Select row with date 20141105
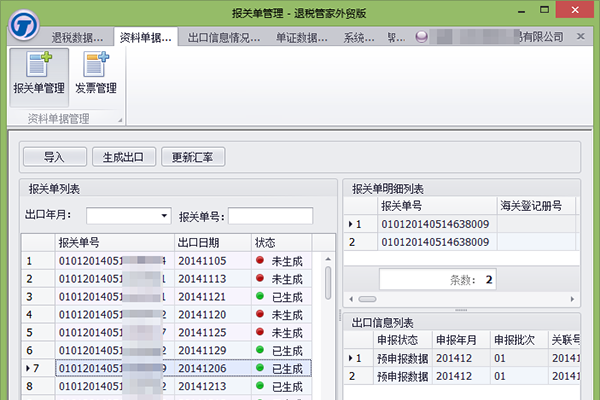600x400 pixels. click(166, 261)
